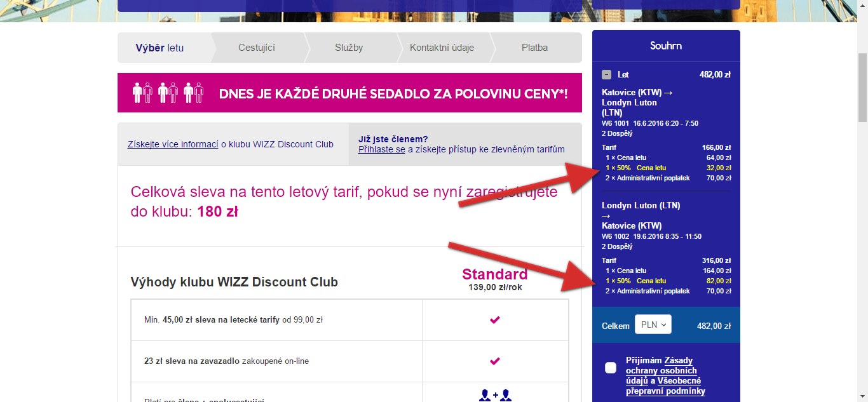Click Katovice (KTW) → Londyn Luton route text

(637, 102)
